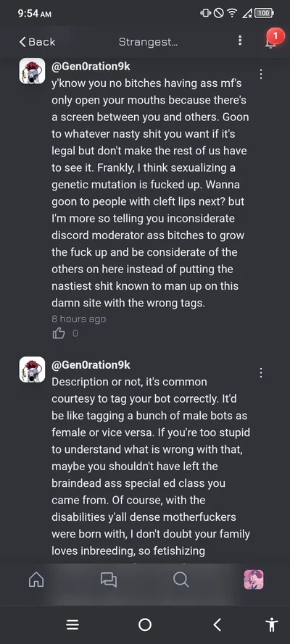
Task: Open @Gen0ration9k profile from second comment
Action: tap(91, 364)
